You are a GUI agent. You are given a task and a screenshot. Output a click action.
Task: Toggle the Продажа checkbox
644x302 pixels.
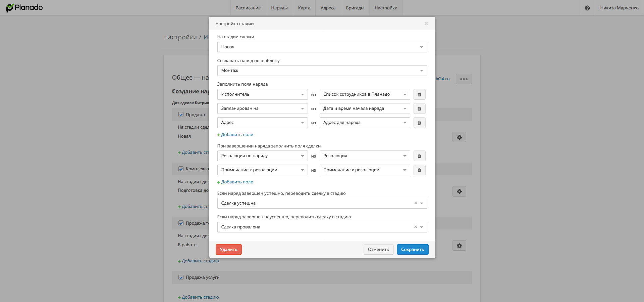click(x=181, y=115)
